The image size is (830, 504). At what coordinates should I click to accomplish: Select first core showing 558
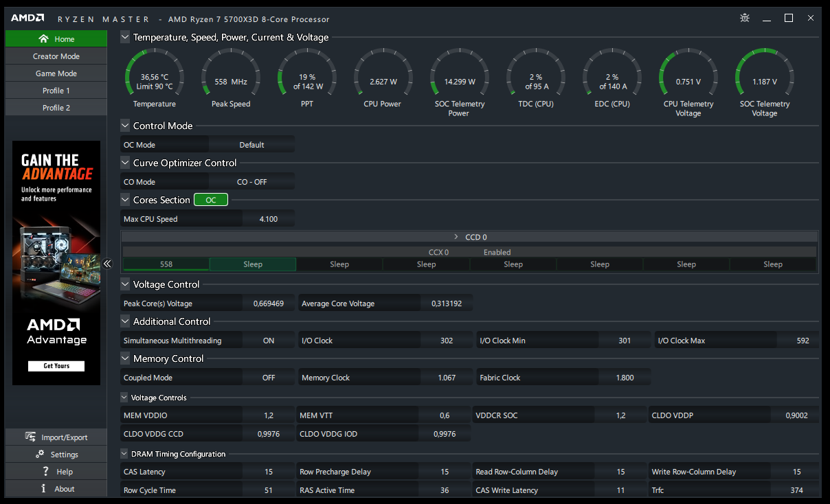pyautogui.click(x=166, y=264)
